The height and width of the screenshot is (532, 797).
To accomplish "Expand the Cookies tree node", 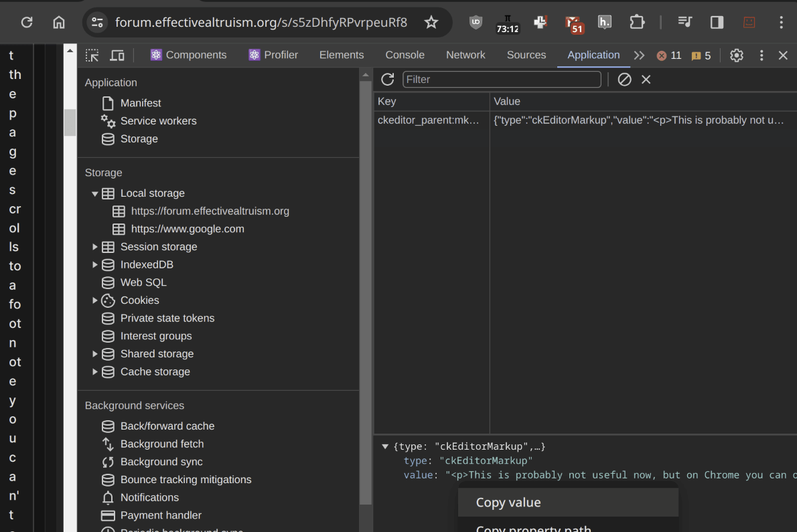I will point(95,300).
